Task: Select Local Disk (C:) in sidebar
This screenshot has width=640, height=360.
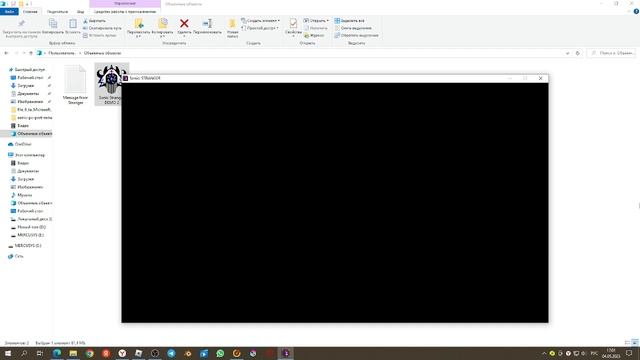Action: click(32, 219)
